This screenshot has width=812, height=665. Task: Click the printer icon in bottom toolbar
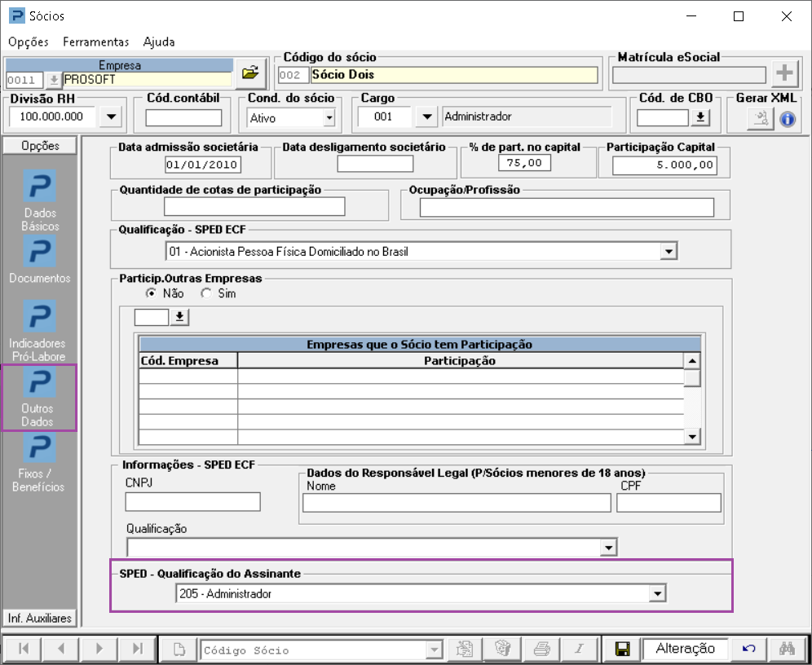point(541,649)
